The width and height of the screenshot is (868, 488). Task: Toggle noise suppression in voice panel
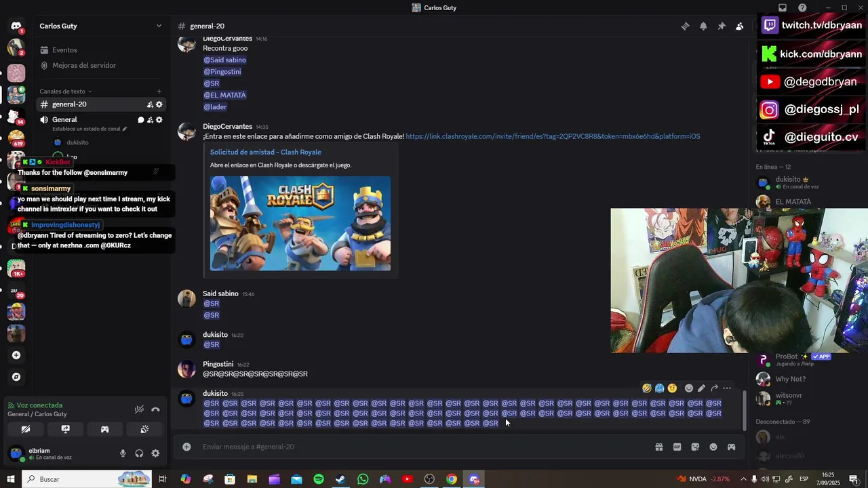click(x=139, y=409)
